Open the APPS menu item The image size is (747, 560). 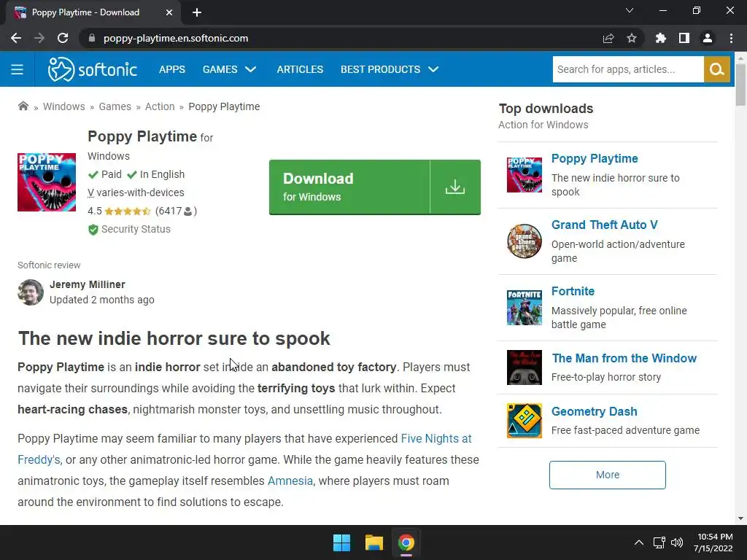coord(172,69)
